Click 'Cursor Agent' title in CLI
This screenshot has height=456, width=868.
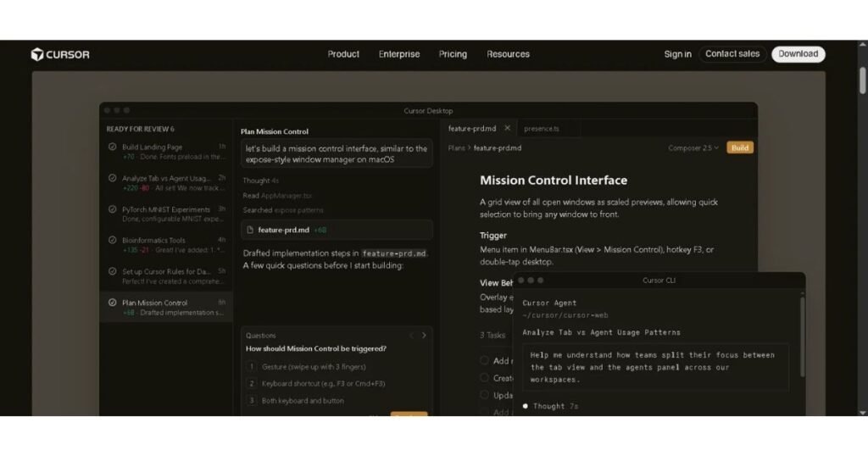point(549,303)
